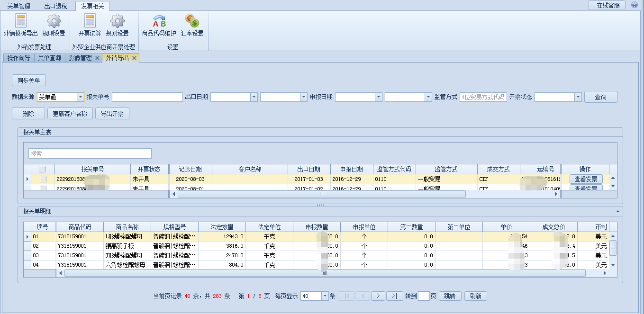The image size is (644, 314).
Task: Click the 报关单明细 horizontal scrollbar
Action: [x=325, y=273]
